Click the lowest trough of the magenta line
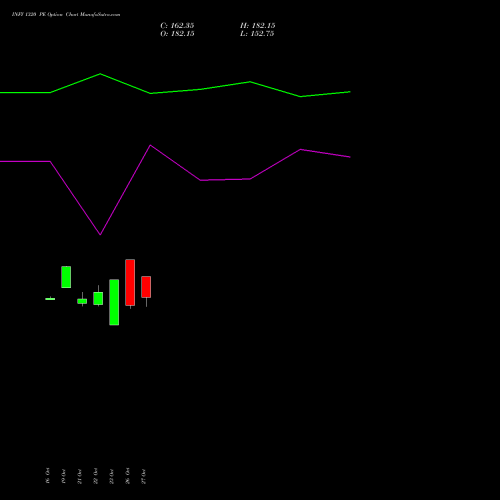The width and height of the screenshot is (500, 500). pyautogui.click(x=100, y=235)
